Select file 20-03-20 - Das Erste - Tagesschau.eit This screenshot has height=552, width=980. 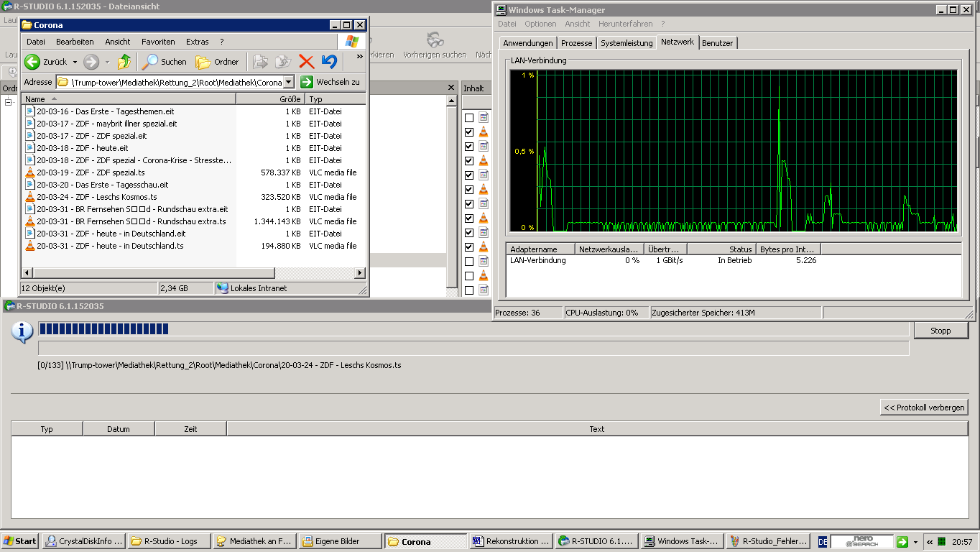pyautogui.click(x=103, y=185)
